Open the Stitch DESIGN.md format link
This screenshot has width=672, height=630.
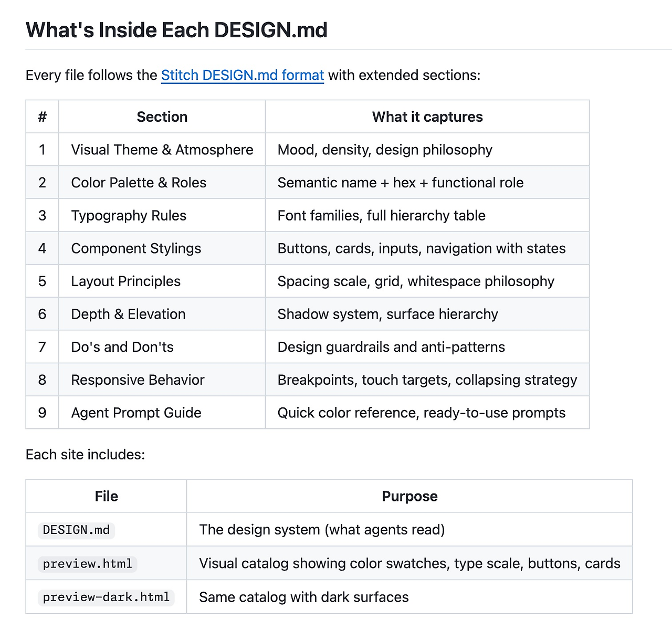[x=242, y=75]
